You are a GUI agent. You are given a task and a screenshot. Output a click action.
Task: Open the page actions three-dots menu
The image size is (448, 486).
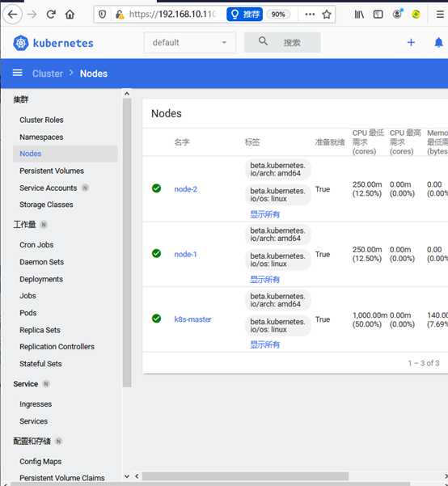tap(310, 15)
